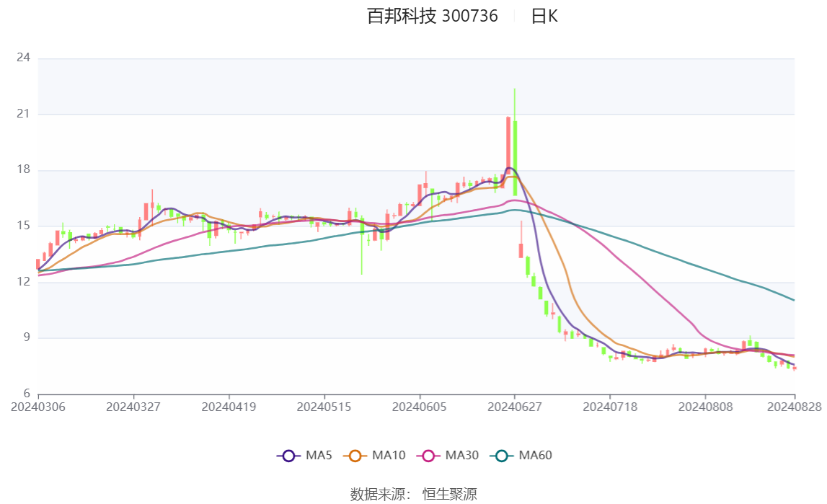827x504 pixels.
Task: Toggle the MA5 legend series
Action: [x=304, y=456]
